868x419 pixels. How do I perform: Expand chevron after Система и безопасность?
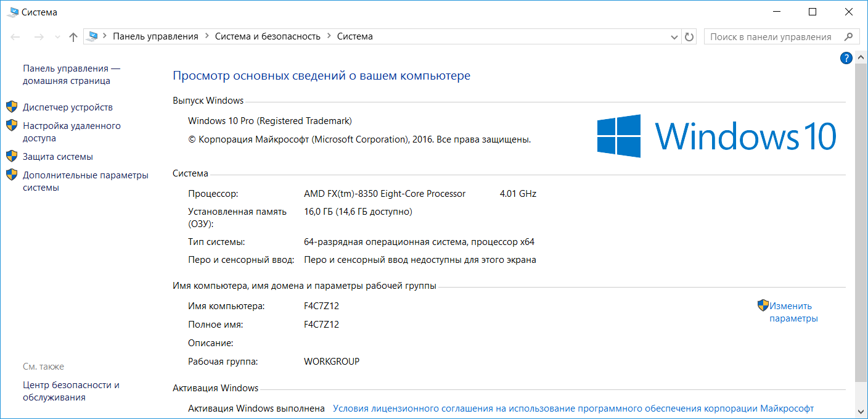click(x=329, y=36)
